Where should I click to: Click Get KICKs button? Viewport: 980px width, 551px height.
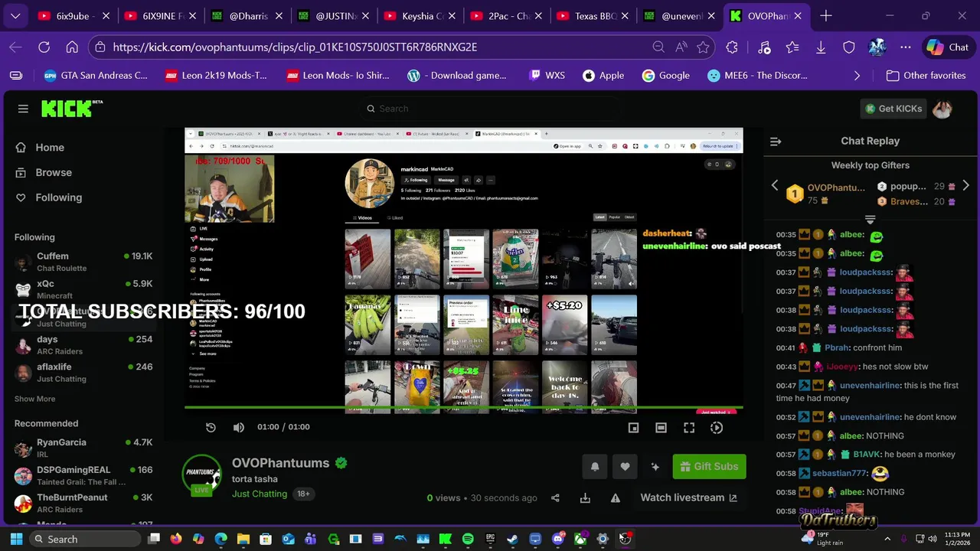[893, 109]
